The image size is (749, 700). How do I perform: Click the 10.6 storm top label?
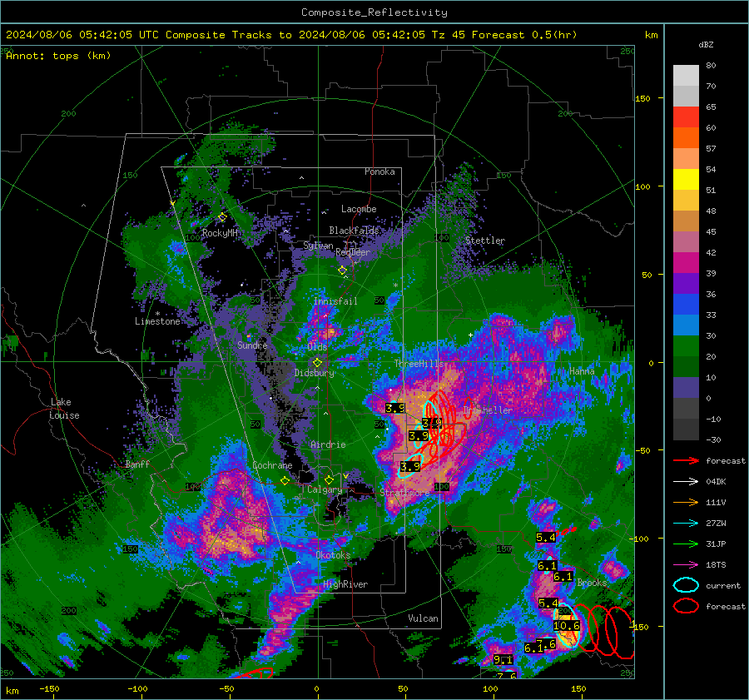pos(567,625)
